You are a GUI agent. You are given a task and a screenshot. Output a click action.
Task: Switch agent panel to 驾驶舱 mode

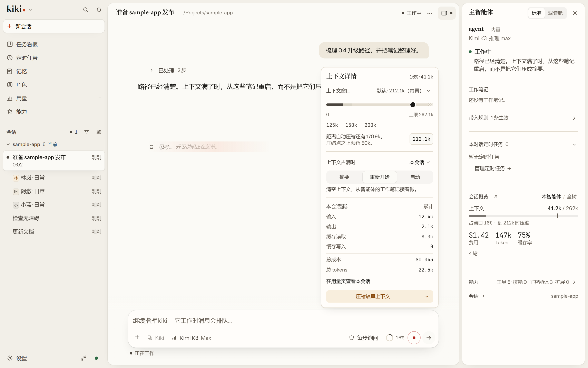pos(555,13)
